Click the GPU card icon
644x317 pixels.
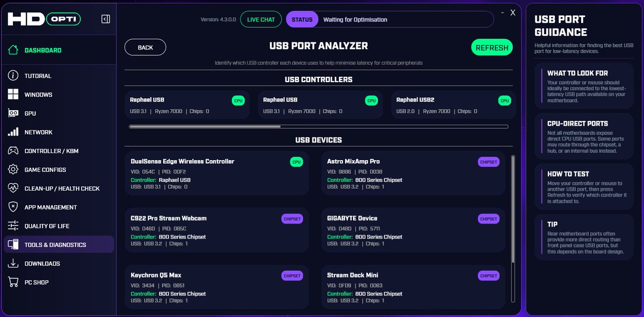13,113
